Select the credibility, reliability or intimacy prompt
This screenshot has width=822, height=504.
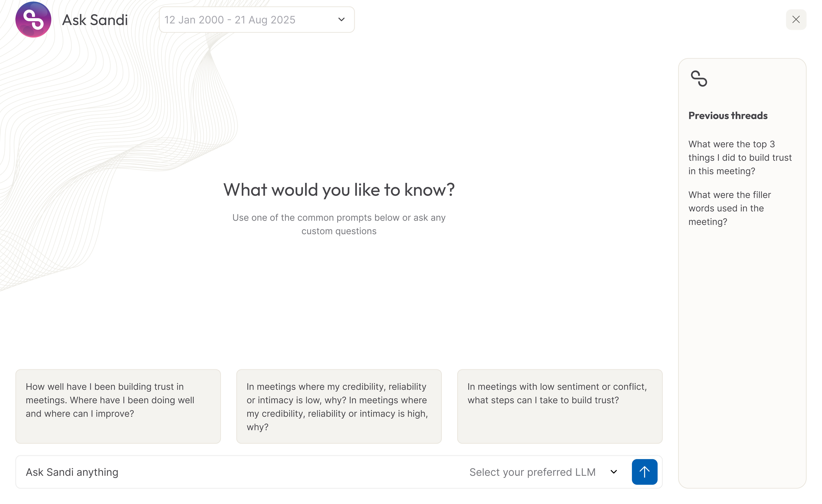click(x=339, y=406)
